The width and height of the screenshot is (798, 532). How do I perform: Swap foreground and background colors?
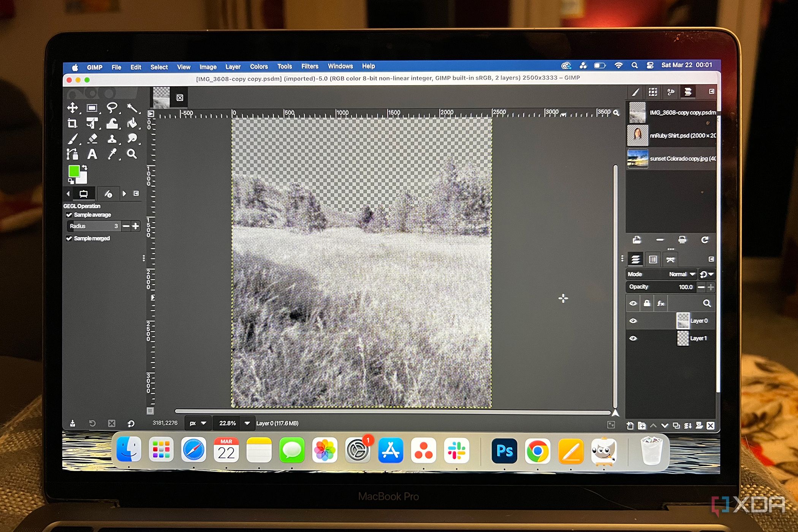coord(84,168)
